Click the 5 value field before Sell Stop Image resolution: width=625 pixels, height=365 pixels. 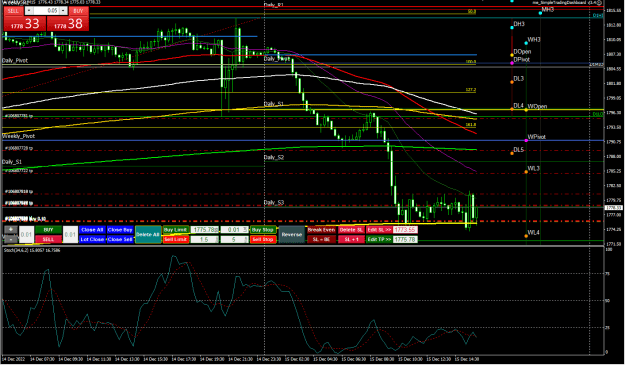coord(234,239)
